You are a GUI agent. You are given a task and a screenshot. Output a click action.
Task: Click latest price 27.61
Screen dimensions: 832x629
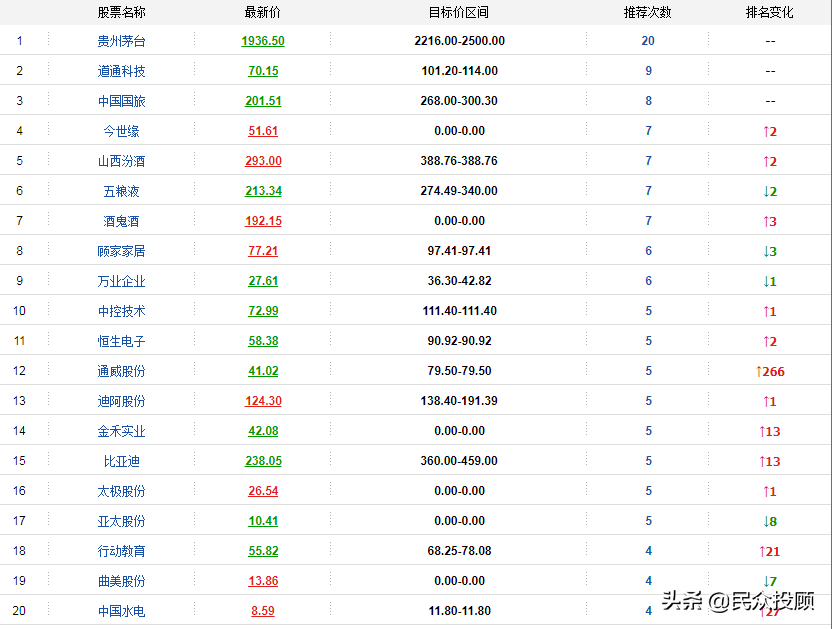[263, 281]
